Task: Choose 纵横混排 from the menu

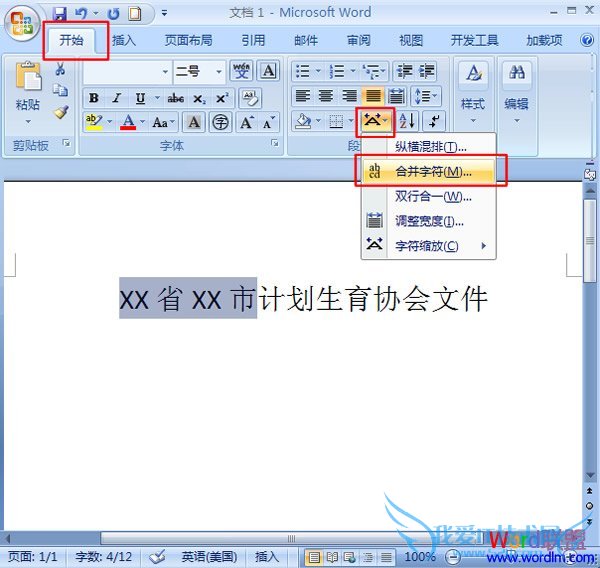Action: 429,147
